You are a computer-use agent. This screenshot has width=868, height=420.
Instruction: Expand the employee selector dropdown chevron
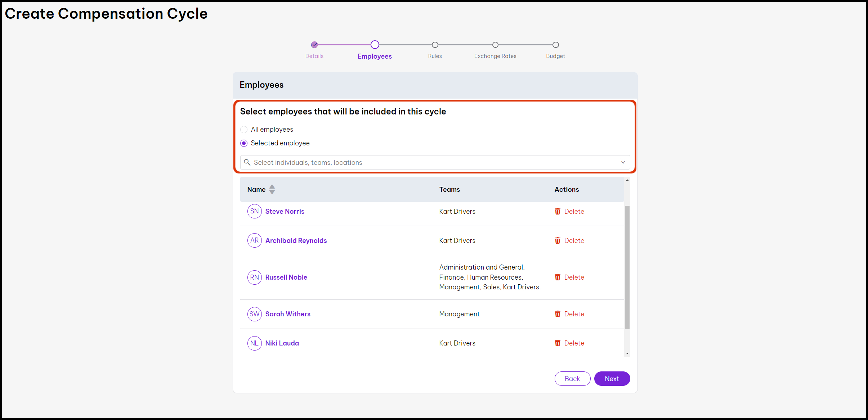623,162
